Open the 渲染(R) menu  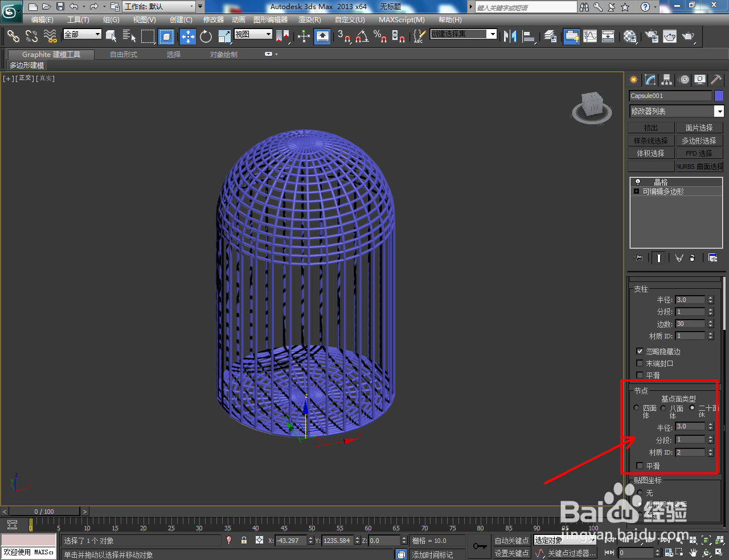coord(310,20)
